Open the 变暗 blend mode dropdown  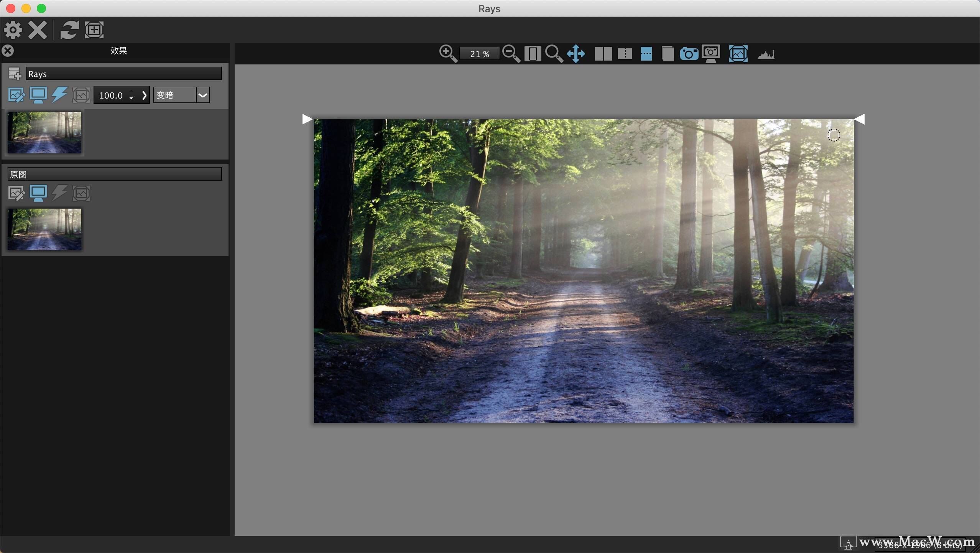coord(203,95)
